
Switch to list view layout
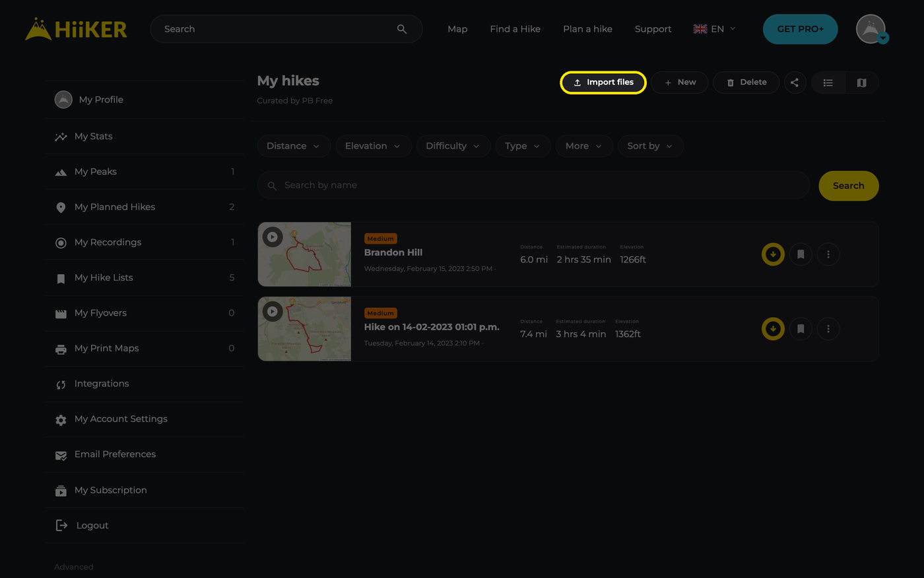click(828, 83)
